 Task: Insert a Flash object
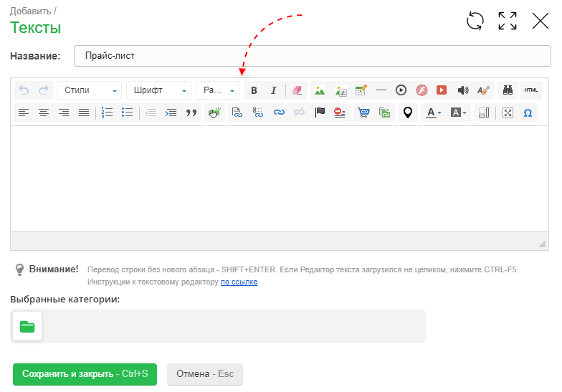point(422,90)
